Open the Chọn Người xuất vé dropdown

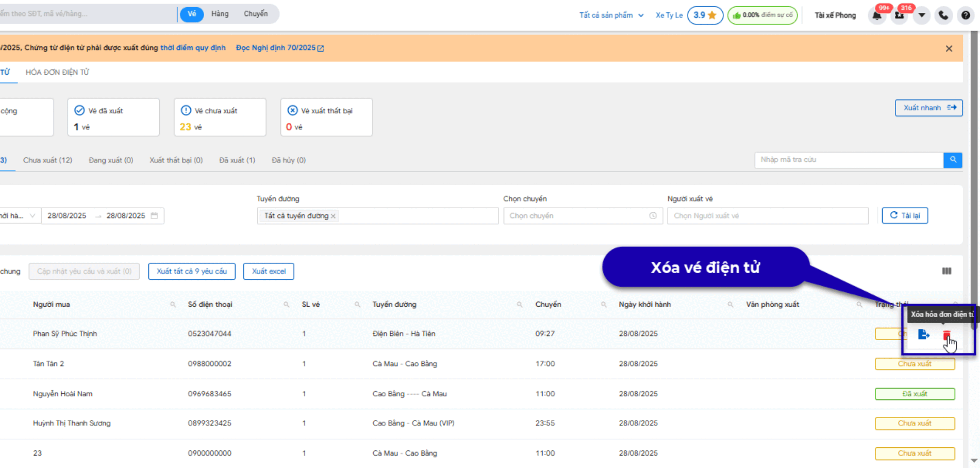[x=767, y=216]
